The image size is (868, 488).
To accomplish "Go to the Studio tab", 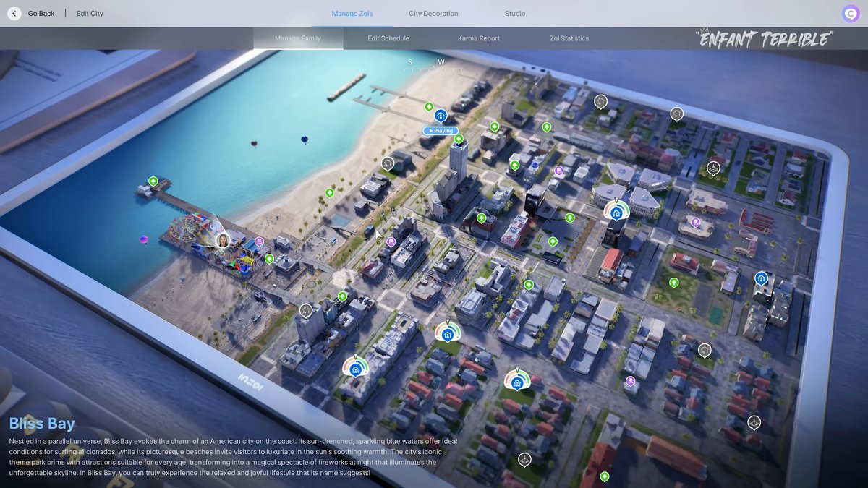I will point(515,13).
